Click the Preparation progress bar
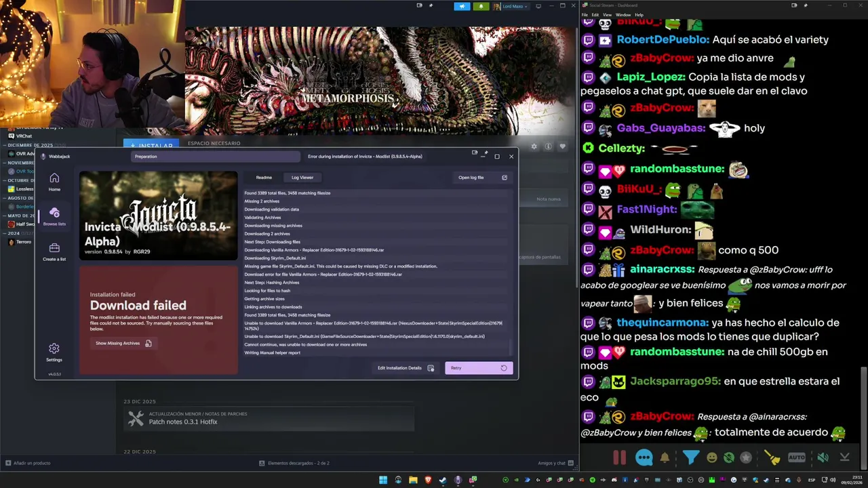The height and width of the screenshot is (488, 868). 216,157
